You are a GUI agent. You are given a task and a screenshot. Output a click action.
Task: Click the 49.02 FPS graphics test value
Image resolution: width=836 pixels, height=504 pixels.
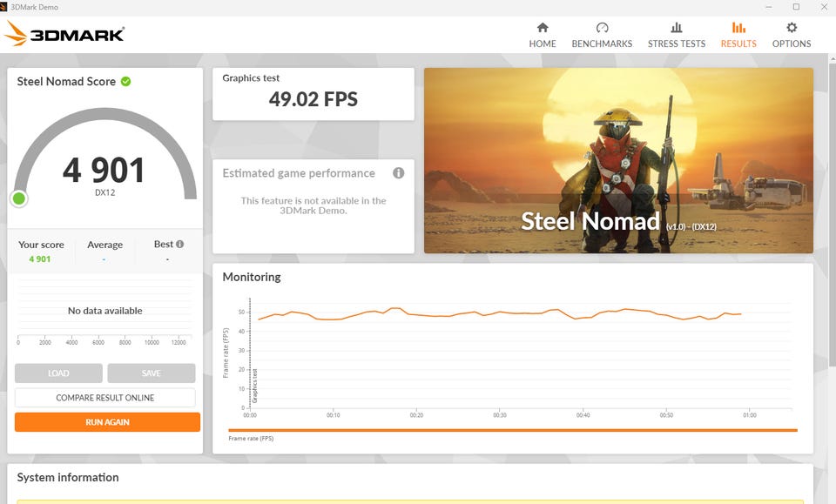(x=313, y=99)
